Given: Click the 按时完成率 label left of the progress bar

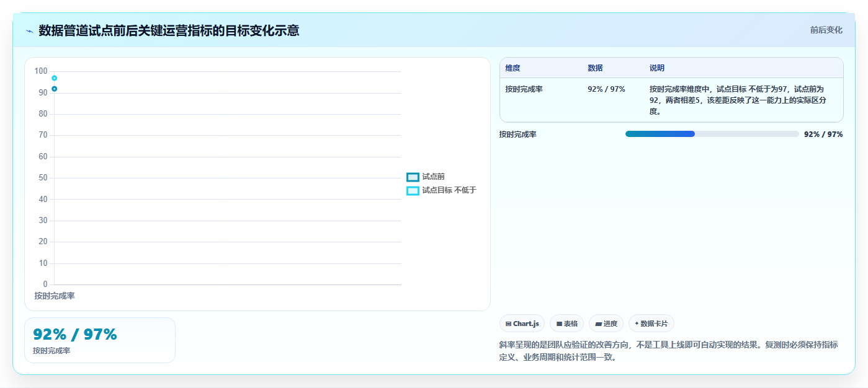Looking at the screenshot, I should (x=517, y=134).
